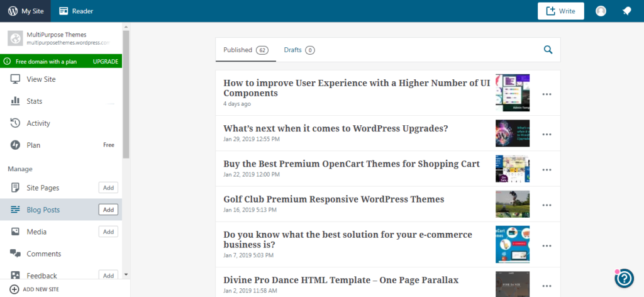Switch to the Drafts tab
This screenshot has width=644, height=297.
click(299, 50)
